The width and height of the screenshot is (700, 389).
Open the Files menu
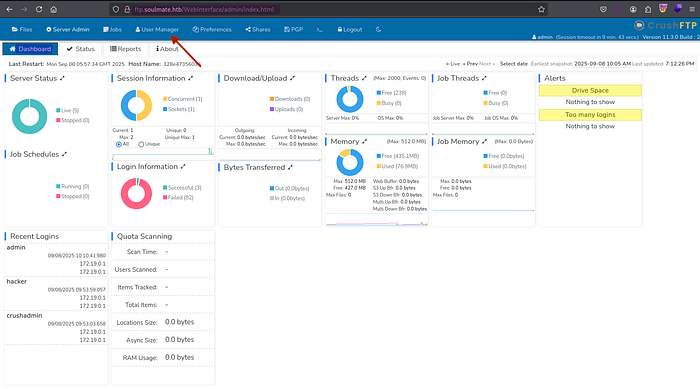22,29
